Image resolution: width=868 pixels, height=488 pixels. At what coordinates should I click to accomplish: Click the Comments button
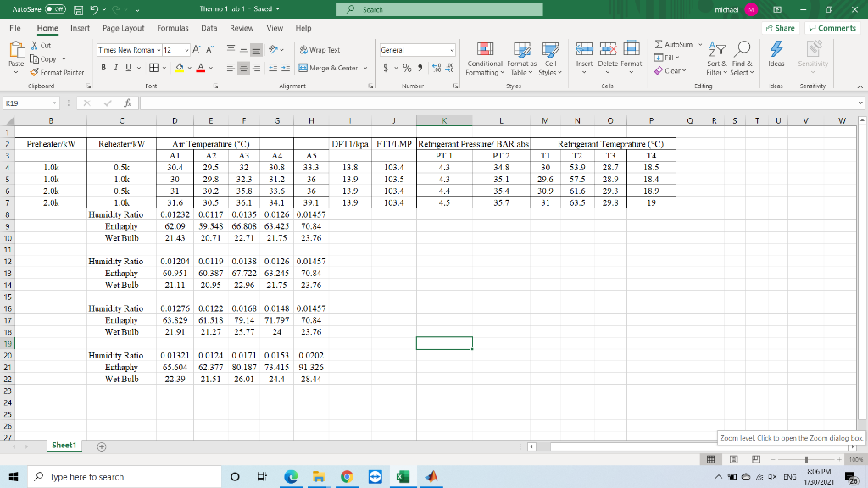point(832,26)
